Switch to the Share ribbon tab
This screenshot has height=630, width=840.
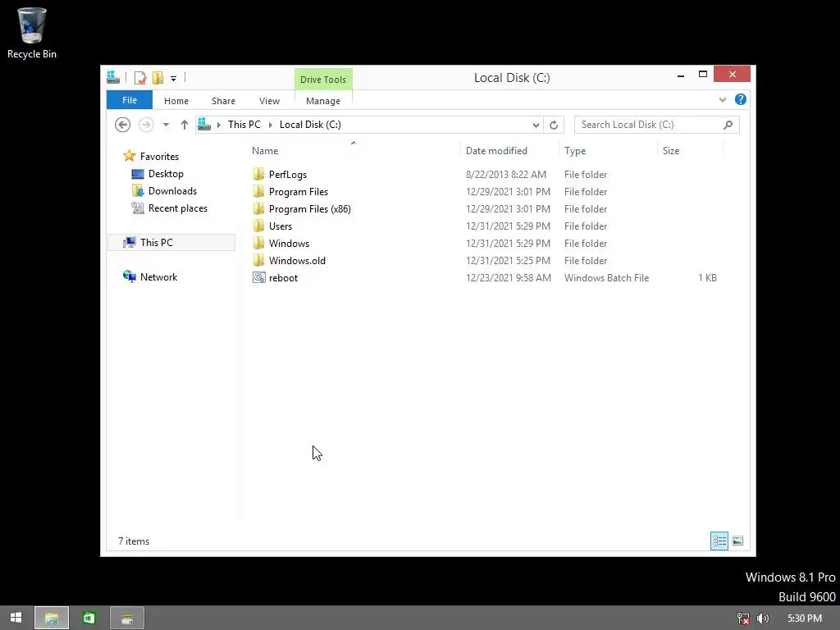pyautogui.click(x=223, y=101)
